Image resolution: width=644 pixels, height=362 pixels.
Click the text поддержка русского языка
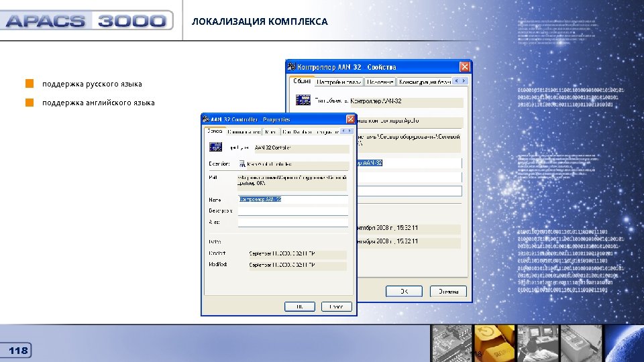click(92, 84)
